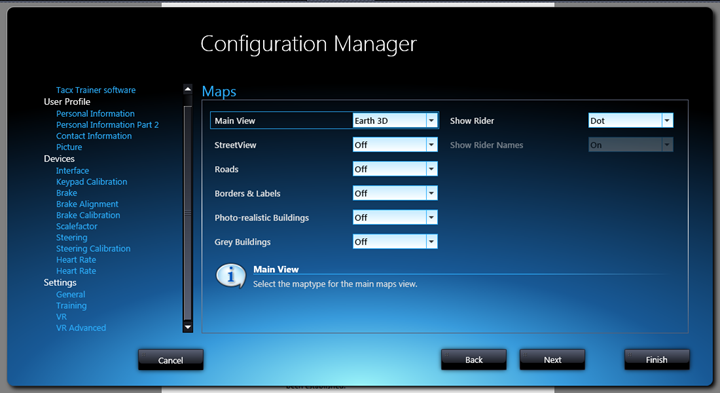Screen dimensions: 720x393
Task: Click the Roads label
Action: coord(226,169)
